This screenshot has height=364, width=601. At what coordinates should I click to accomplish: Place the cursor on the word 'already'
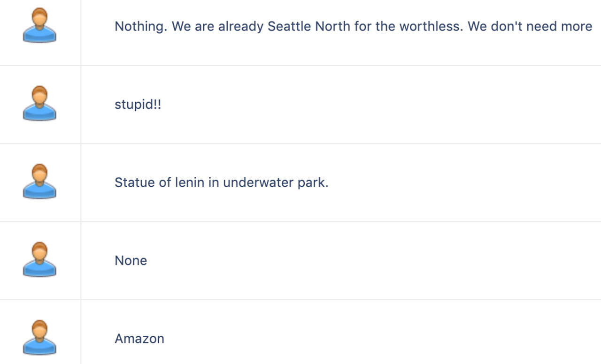click(240, 26)
